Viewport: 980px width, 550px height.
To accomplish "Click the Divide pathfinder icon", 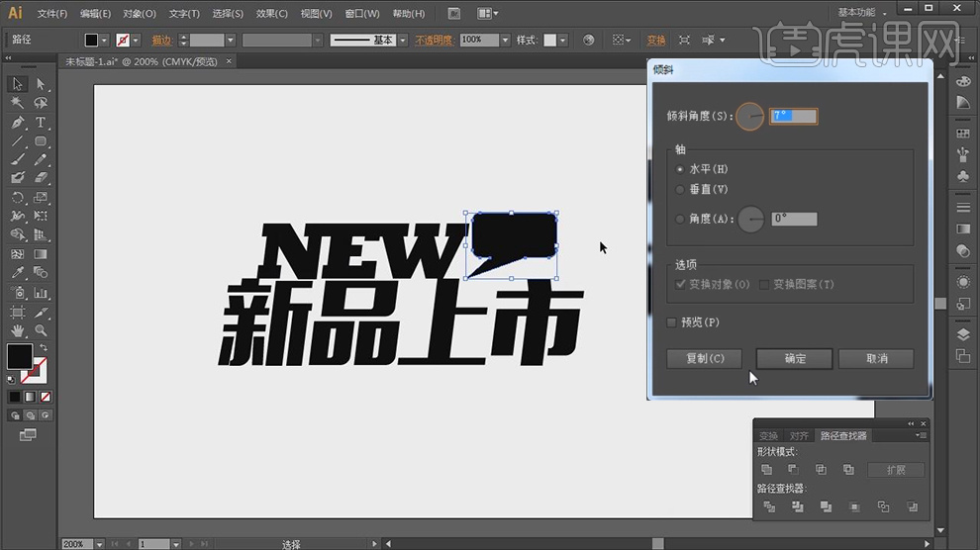I will 769,507.
